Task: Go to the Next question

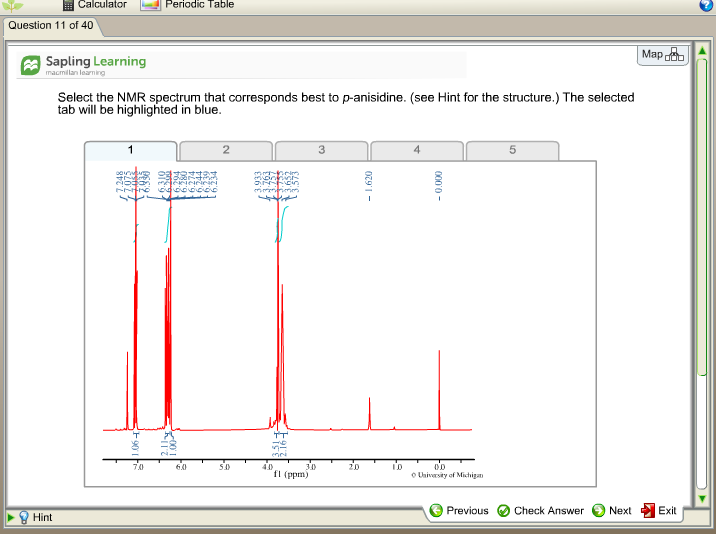Action: click(x=612, y=511)
